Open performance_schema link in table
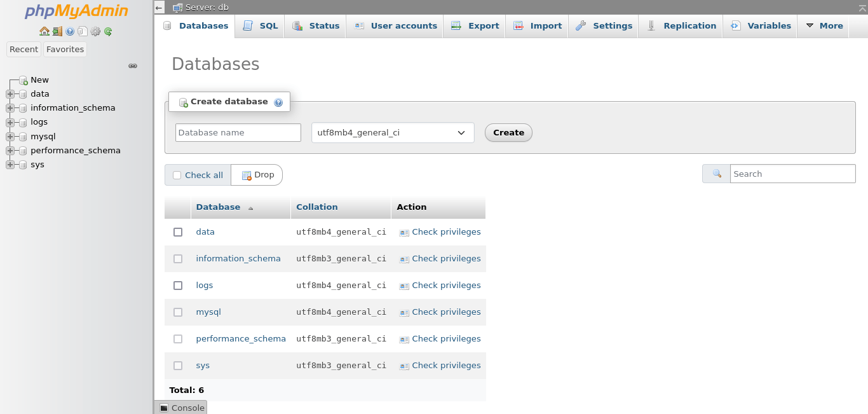Image resolution: width=868 pixels, height=414 pixels. point(241,339)
